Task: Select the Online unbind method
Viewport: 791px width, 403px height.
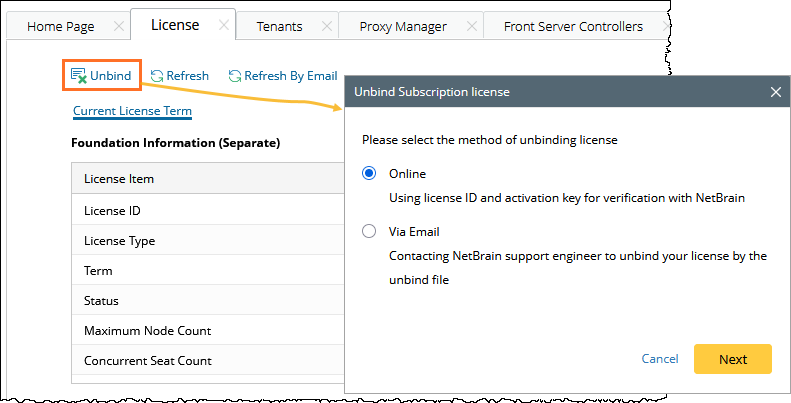Action: click(x=369, y=172)
